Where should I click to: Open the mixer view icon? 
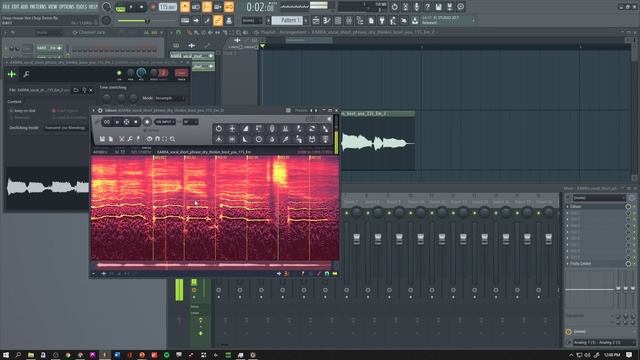[x=349, y=20]
